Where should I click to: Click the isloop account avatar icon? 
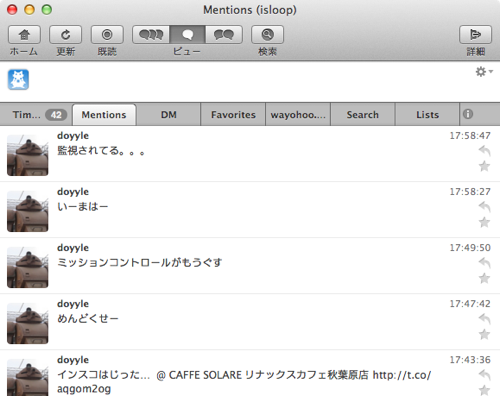(x=18, y=80)
